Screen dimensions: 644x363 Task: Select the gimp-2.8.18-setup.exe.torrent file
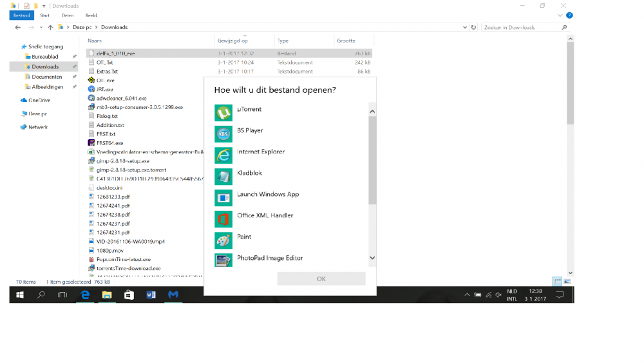pyautogui.click(x=131, y=170)
